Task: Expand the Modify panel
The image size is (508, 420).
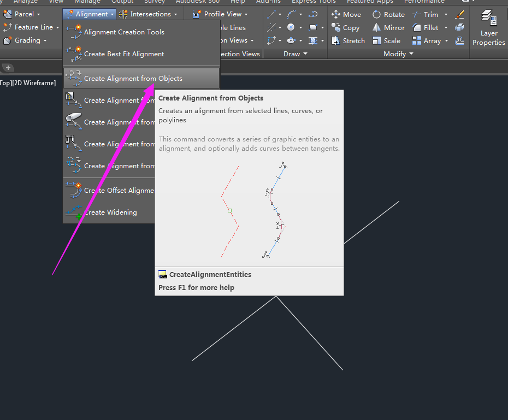Action: click(398, 54)
